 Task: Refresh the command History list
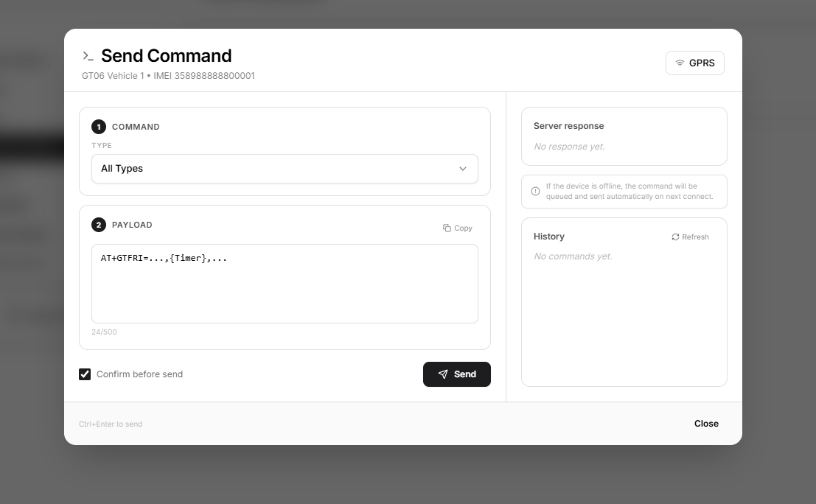point(690,237)
